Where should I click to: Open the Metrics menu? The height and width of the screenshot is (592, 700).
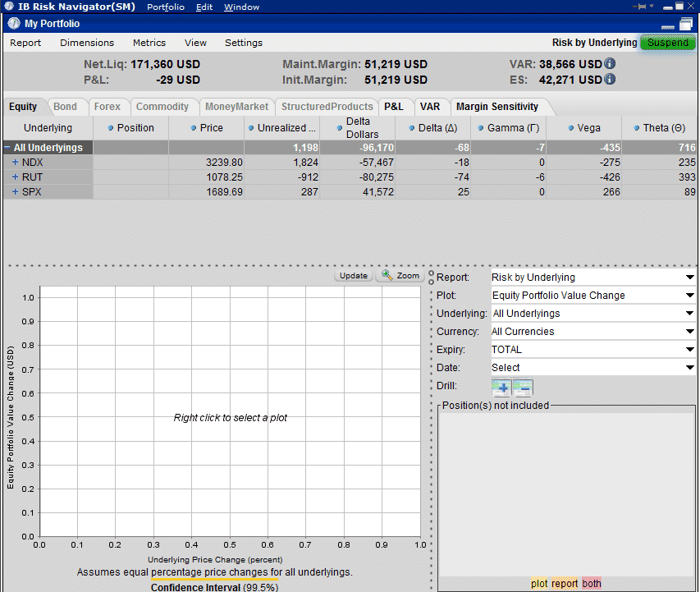click(x=149, y=43)
